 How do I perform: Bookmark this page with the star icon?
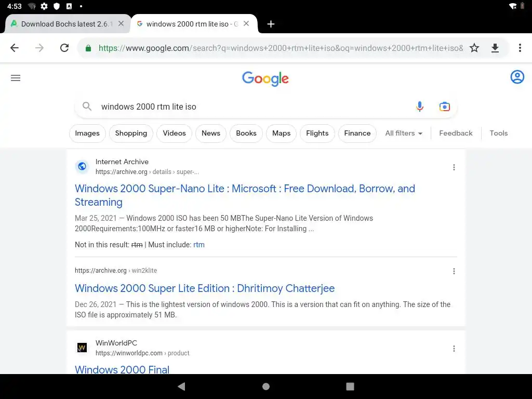(474, 48)
